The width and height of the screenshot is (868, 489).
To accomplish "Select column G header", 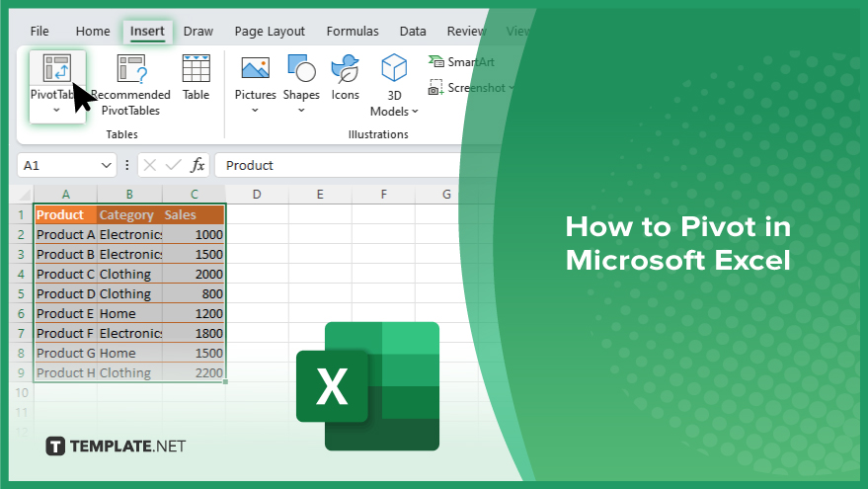I will click(x=446, y=195).
